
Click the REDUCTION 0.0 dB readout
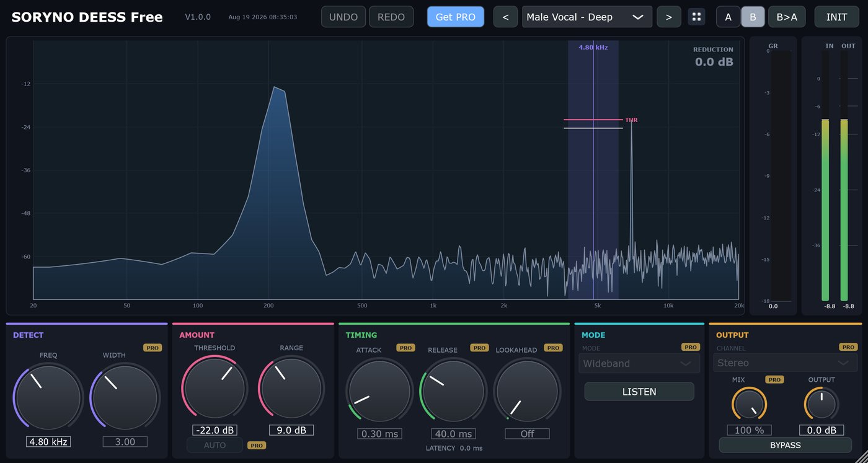pos(714,56)
